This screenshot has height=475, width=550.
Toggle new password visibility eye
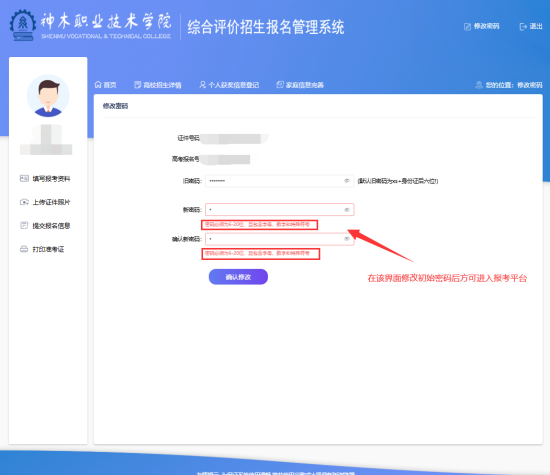347,210
